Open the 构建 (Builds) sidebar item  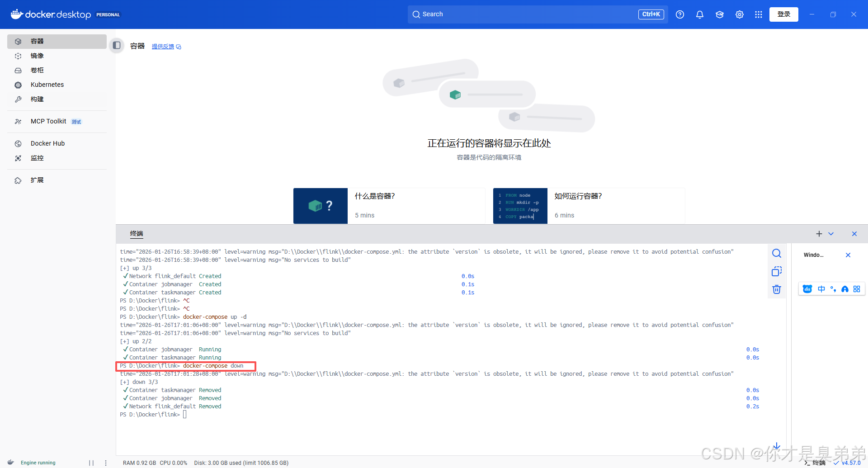[x=57, y=99]
